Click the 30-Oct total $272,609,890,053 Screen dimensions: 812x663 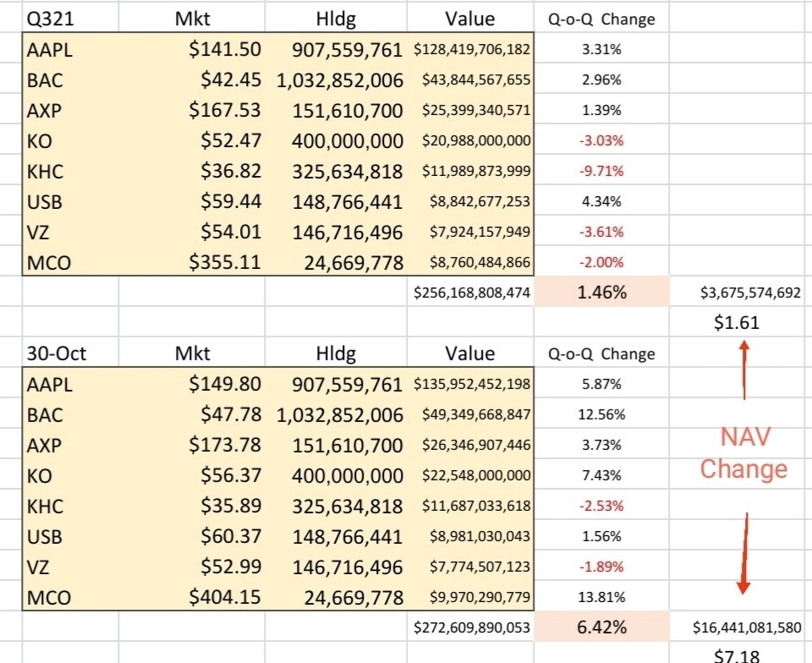[472, 627]
